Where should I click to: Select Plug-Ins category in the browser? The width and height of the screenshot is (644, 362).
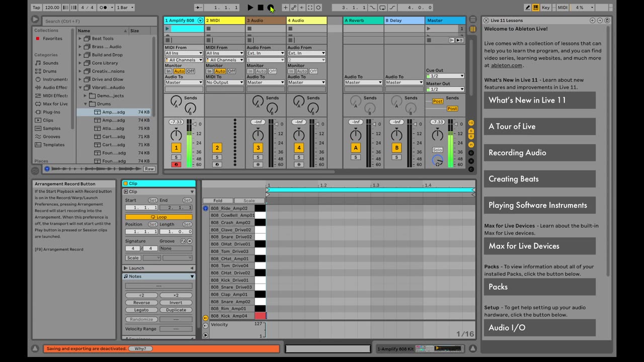tap(51, 112)
